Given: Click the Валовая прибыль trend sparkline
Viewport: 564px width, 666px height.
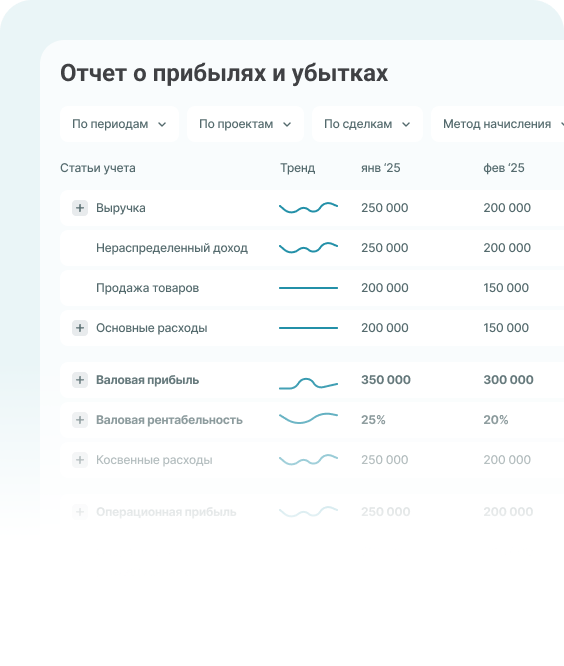Looking at the screenshot, I should pos(308,383).
